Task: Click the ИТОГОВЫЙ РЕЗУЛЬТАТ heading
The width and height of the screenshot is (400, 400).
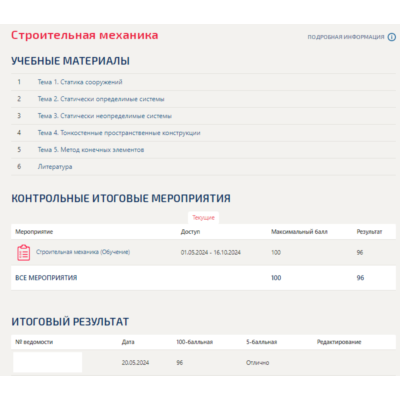Action: 70,322
